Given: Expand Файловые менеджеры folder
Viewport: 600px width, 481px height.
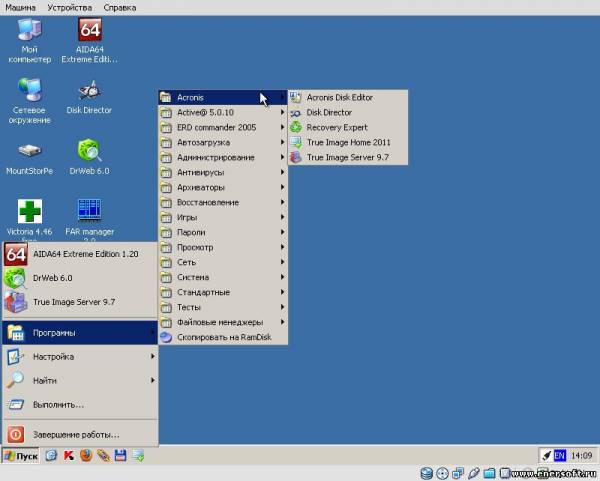Looking at the screenshot, I should coord(223,322).
